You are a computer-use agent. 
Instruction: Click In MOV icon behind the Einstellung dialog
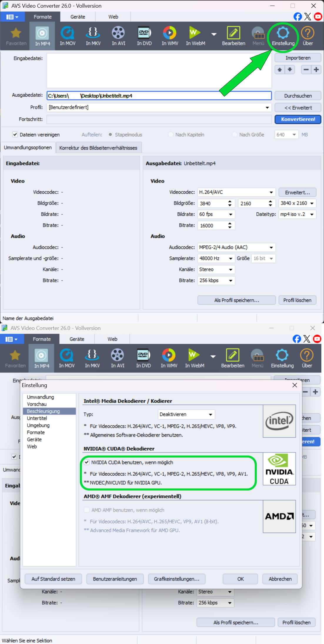click(x=67, y=358)
